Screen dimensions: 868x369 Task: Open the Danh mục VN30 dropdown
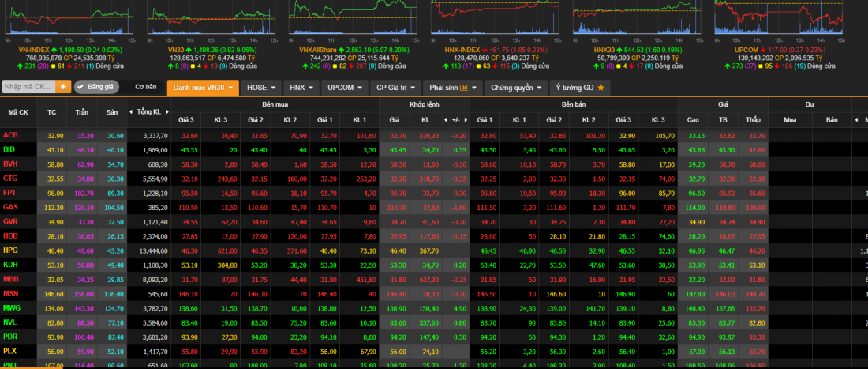click(203, 87)
